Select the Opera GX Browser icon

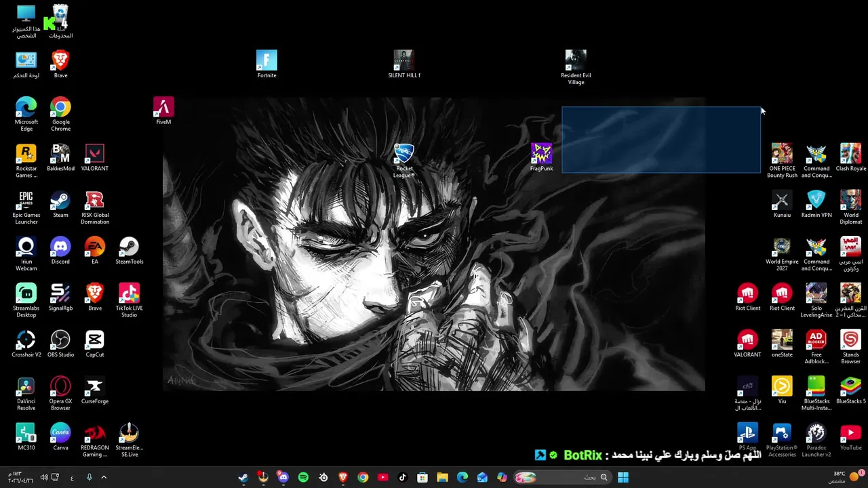[60, 393]
